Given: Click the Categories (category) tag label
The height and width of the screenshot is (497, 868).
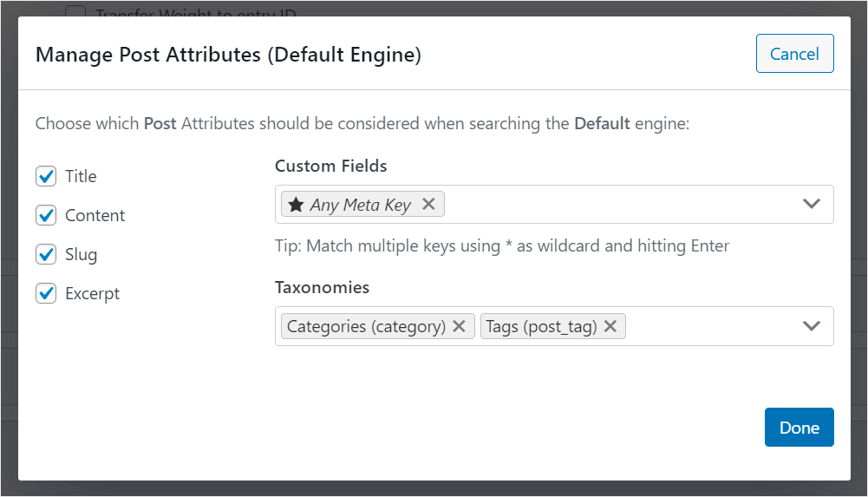Looking at the screenshot, I should tap(366, 326).
